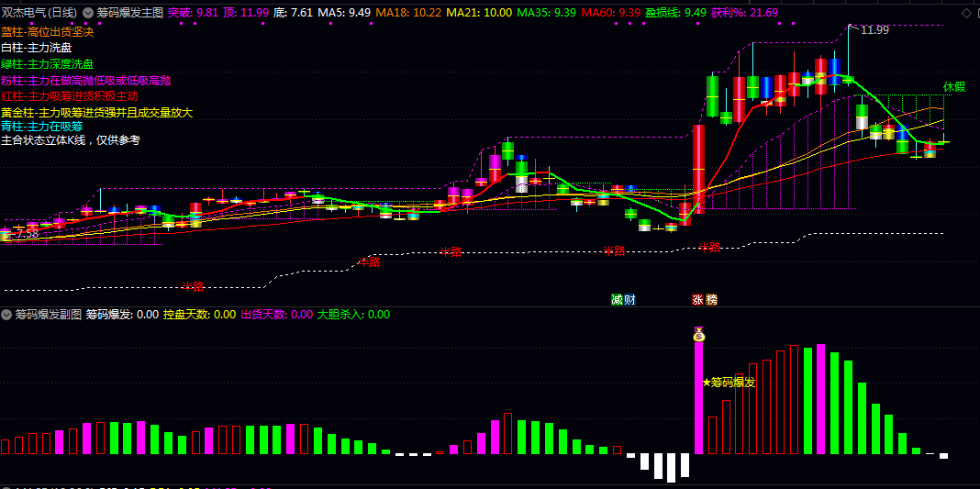Screen dimensions: 980x489
Task: Click the legend line 黄金柱-主力吸筹进货强并且成交量放大
Action: click(97, 113)
